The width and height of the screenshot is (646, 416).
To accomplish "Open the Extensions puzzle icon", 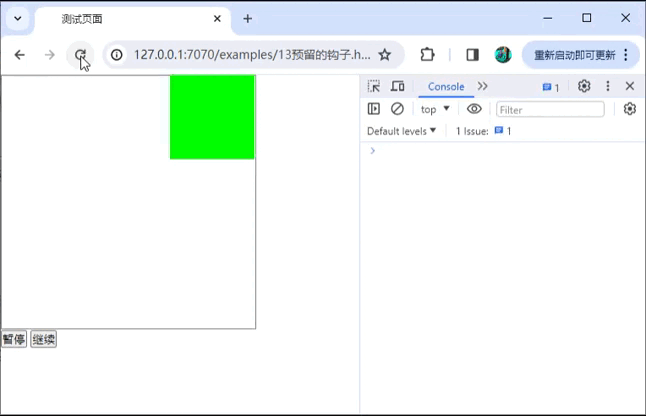I will point(427,54).
